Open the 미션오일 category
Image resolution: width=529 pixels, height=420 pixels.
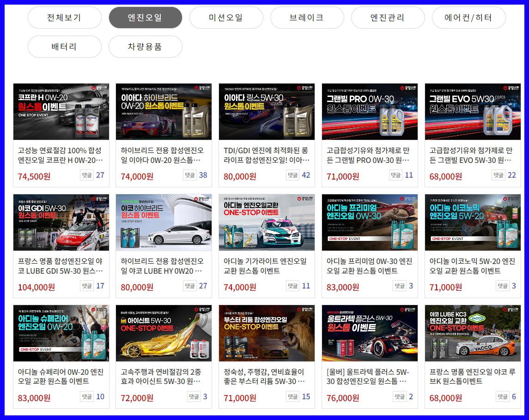(x=226, y=18)
